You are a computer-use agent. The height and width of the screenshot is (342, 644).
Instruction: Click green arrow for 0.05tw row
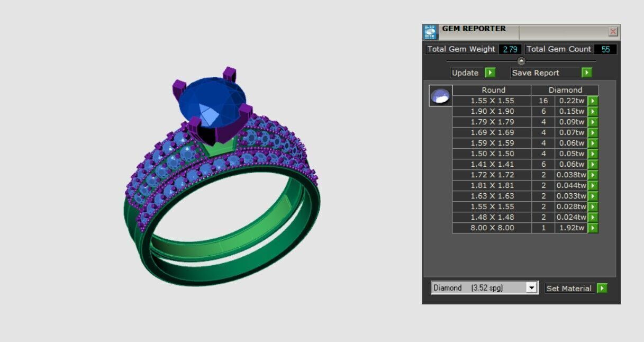pos(593,154)
